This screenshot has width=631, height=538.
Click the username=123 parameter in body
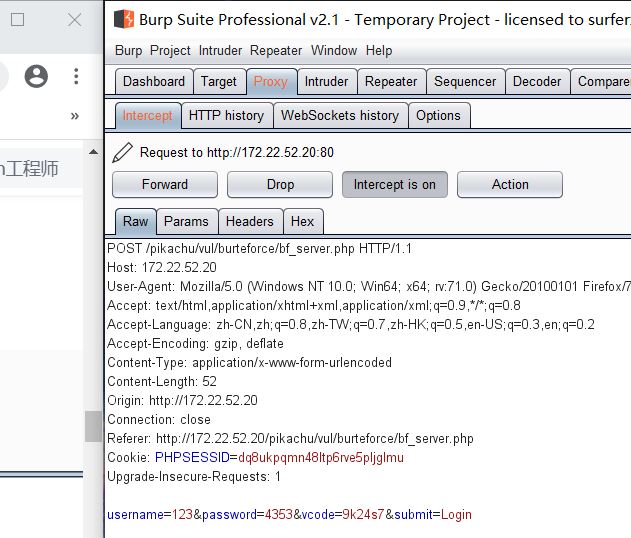click(150, 515)
